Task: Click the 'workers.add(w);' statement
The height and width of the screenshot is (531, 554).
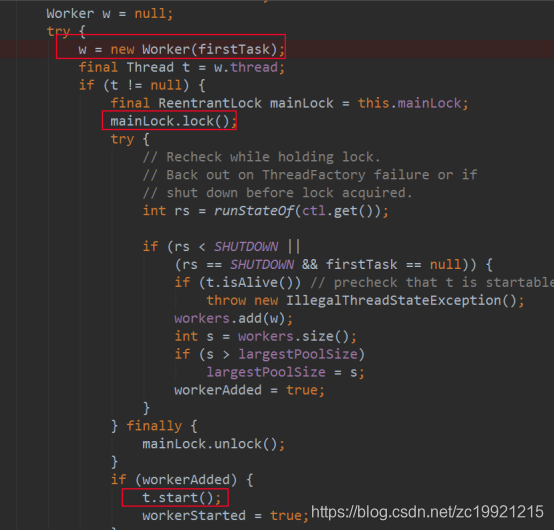Action: (x=234, y=319)
